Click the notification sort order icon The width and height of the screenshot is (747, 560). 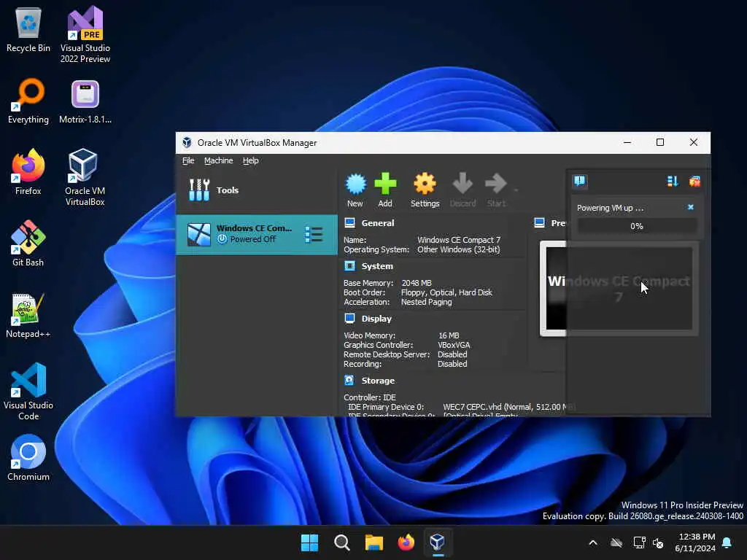pos(673,182)
